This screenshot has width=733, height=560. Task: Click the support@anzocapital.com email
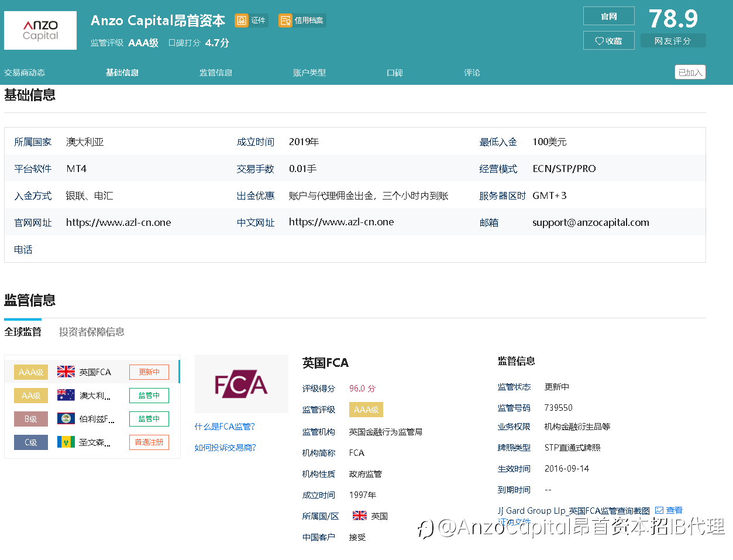click(591, 222)
